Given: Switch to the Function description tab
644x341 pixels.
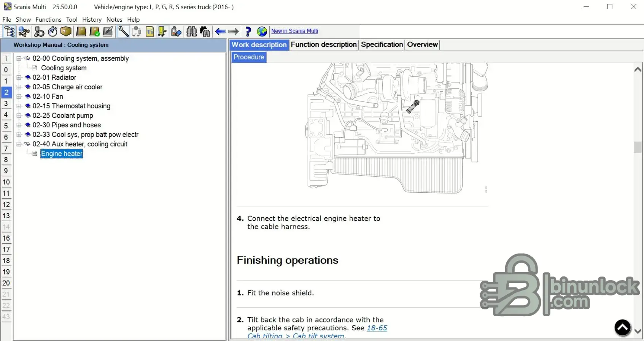Looking at the screenshot, I should [x=324, y=44].
